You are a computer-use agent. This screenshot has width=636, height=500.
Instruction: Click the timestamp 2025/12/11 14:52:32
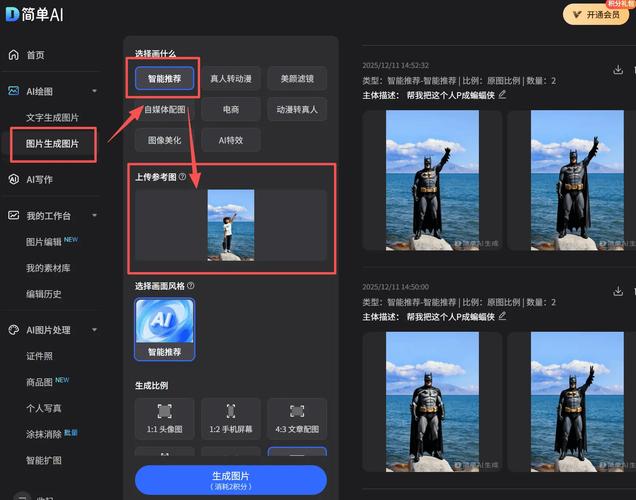click(x=395, y=65)
